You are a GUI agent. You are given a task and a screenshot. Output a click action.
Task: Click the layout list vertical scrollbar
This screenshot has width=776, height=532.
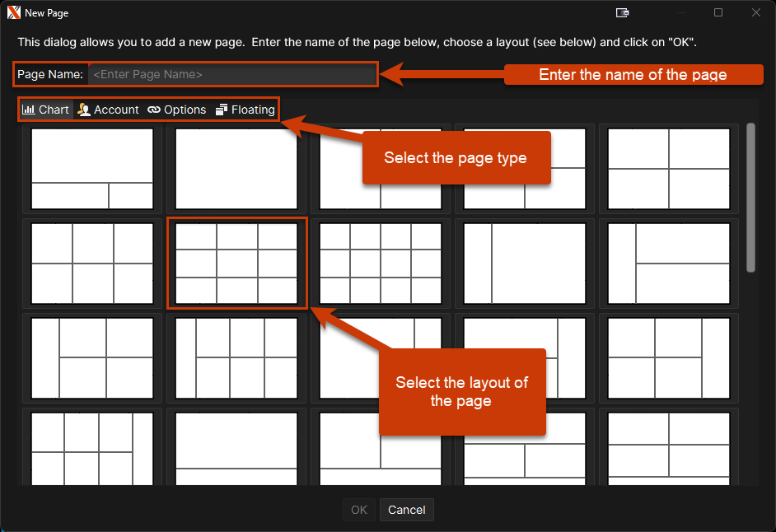point(750,198)
